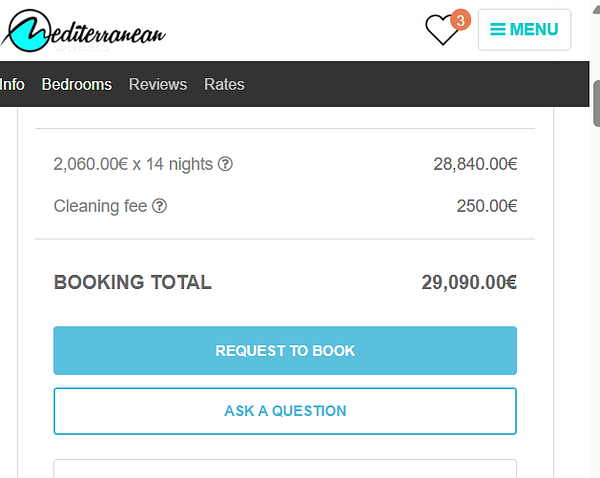Open the Reviews tab

pyautogui.click(x=158, y=84)
